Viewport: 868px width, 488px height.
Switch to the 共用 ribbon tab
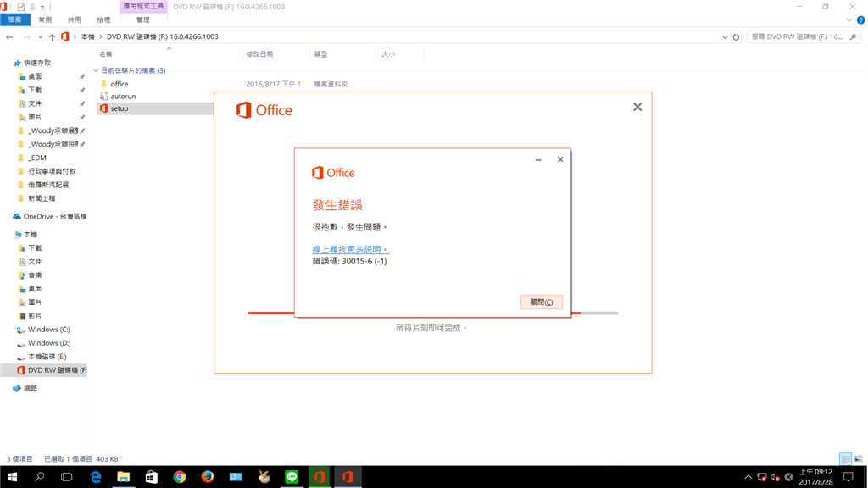(x=75, y=20)
